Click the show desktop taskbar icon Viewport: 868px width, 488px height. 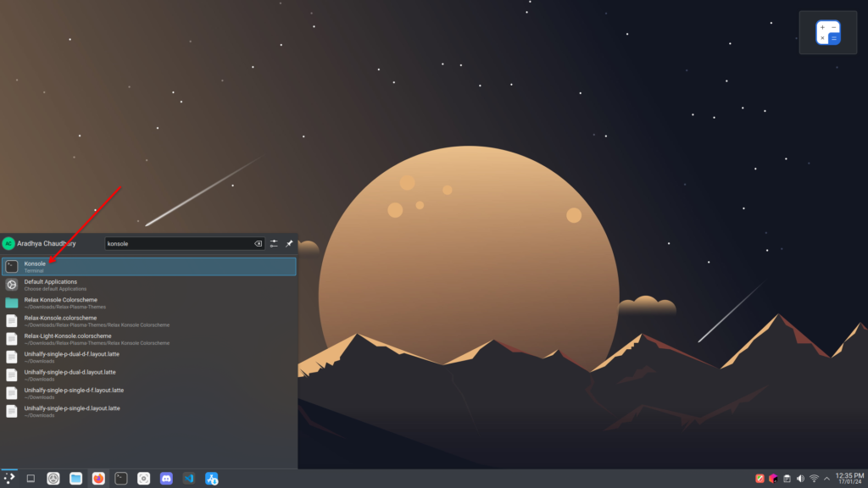pyautogui.click(x=31, y=479)
